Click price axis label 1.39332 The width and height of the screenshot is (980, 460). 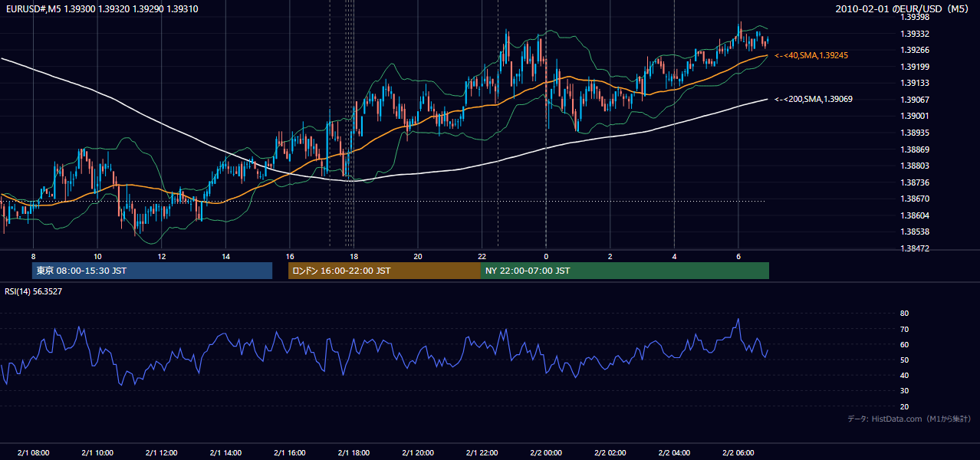(x=915, y=34)
